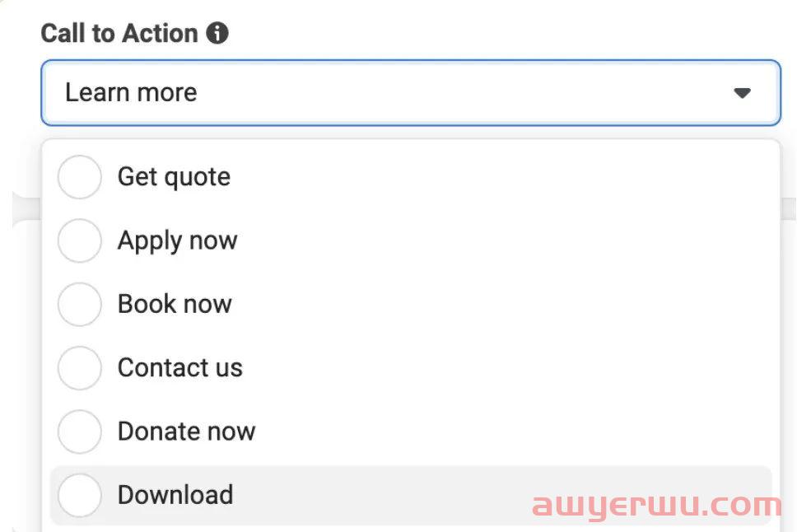Select the Contact us text entry
797x532 pixels.
(x=180, y=367)
